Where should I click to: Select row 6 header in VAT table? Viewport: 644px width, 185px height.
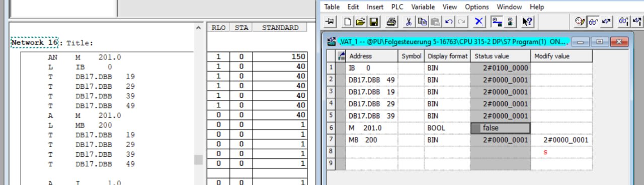pos(332,128)
